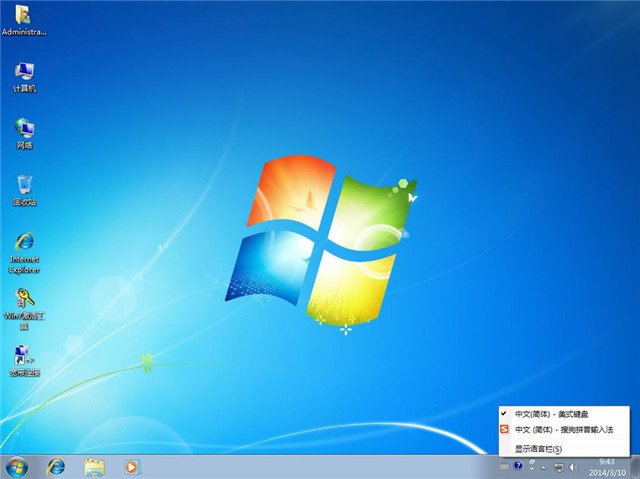
Task: Open Windows Explorer folder in taskbar
Action: click(95, 467)
